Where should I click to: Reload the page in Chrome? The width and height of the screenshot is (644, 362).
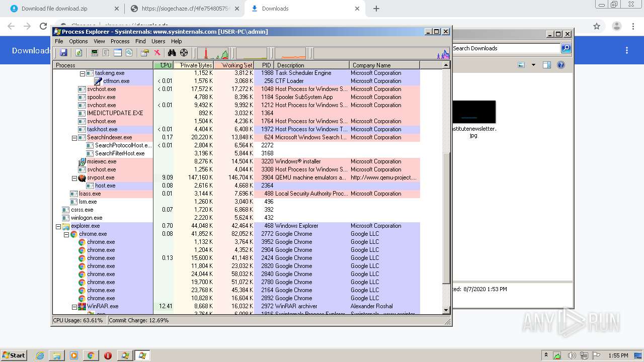[x=43, y=26]
